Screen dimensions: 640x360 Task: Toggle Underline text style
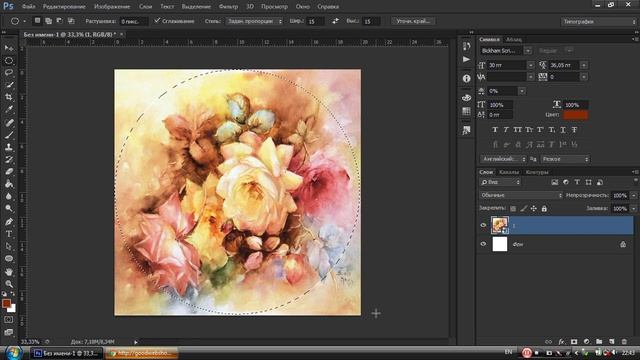pyautogui.click(x=563, y=130)
